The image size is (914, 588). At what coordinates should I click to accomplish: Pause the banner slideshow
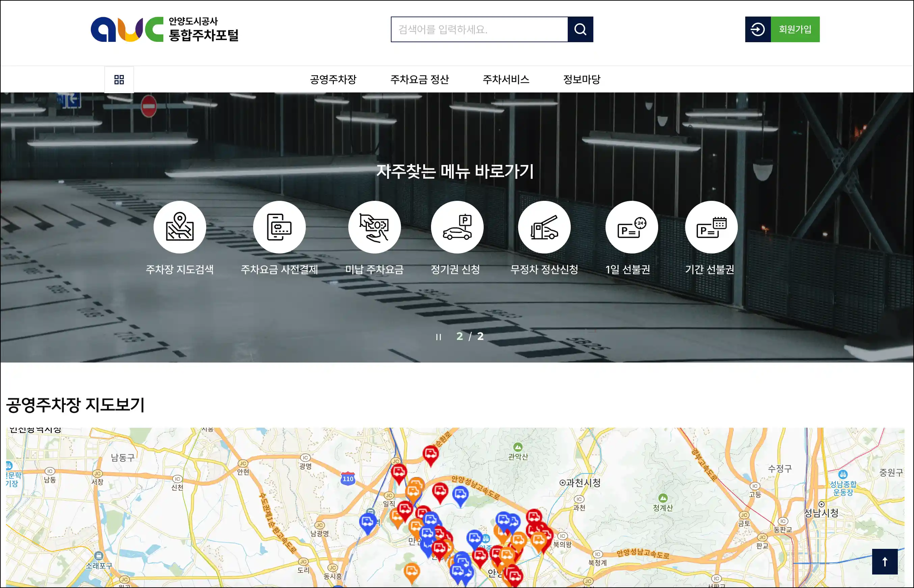[438, 337]
